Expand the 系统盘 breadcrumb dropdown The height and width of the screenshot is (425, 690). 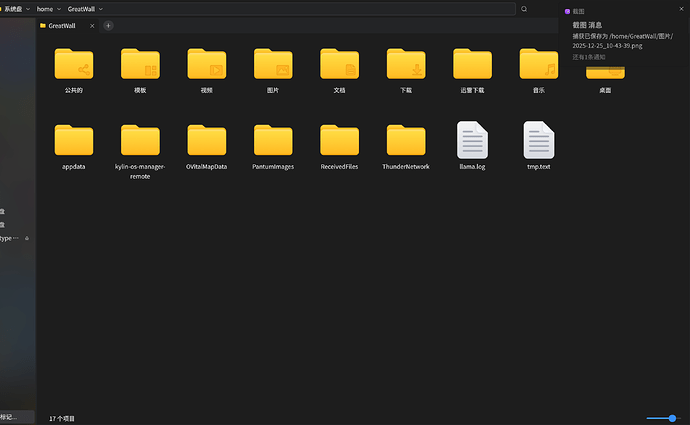(27, 9)
